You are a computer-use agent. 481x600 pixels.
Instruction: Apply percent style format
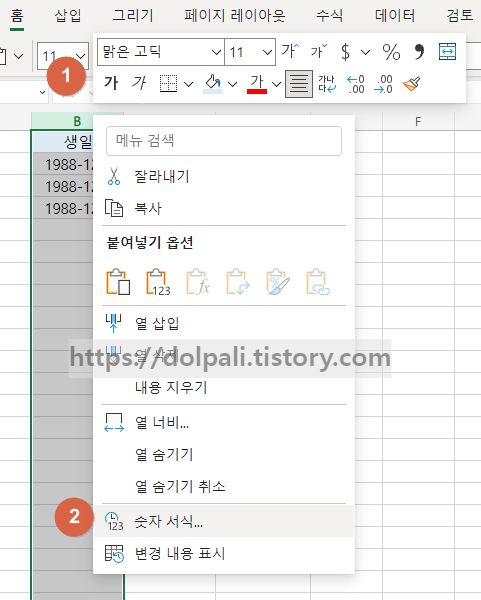pyautogui.click(x=391, y=52)
